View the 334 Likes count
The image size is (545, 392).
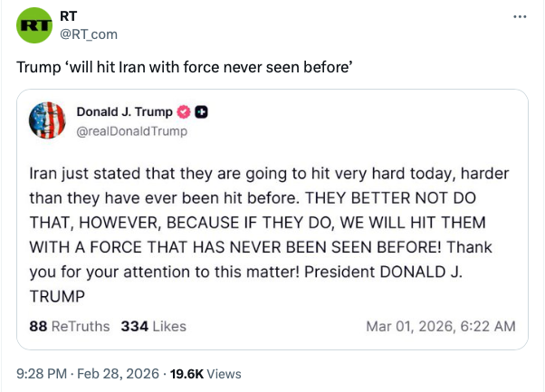(x=153, y=326)
